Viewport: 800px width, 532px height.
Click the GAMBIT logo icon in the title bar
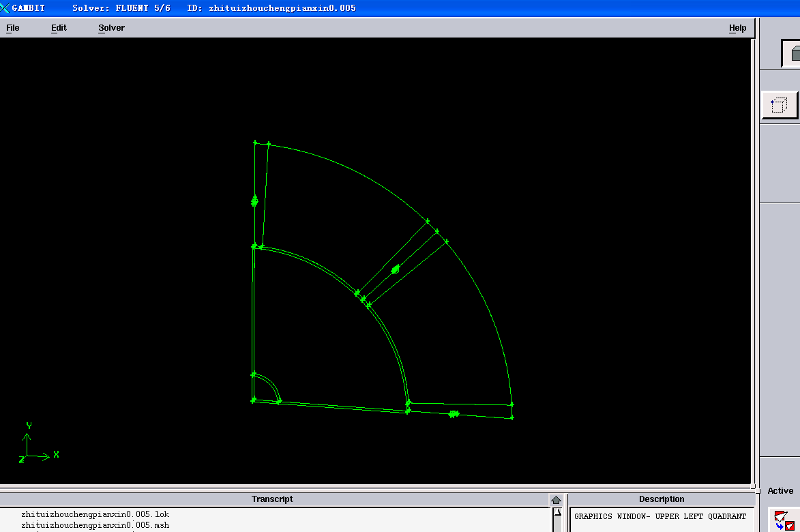point(5,8)
